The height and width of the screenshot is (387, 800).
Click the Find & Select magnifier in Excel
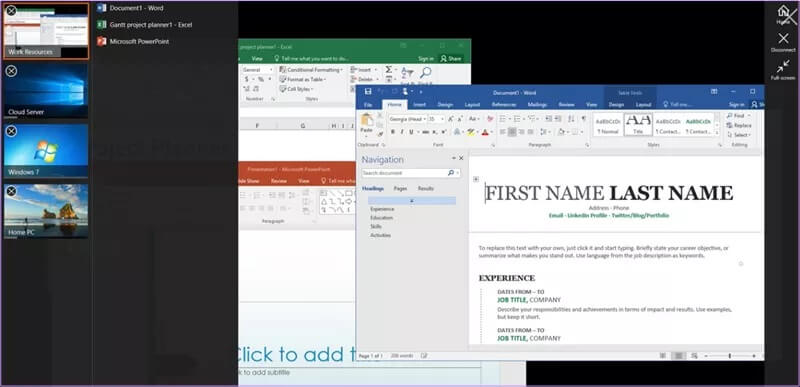tap(426, 72)
